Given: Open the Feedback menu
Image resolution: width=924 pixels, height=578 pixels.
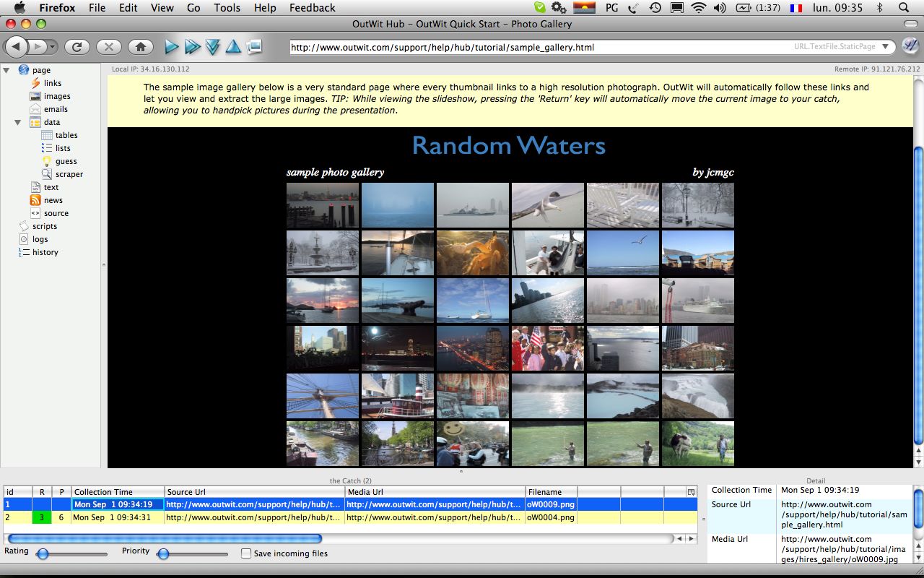Looking at the screenshot, I should click(312, 8).
